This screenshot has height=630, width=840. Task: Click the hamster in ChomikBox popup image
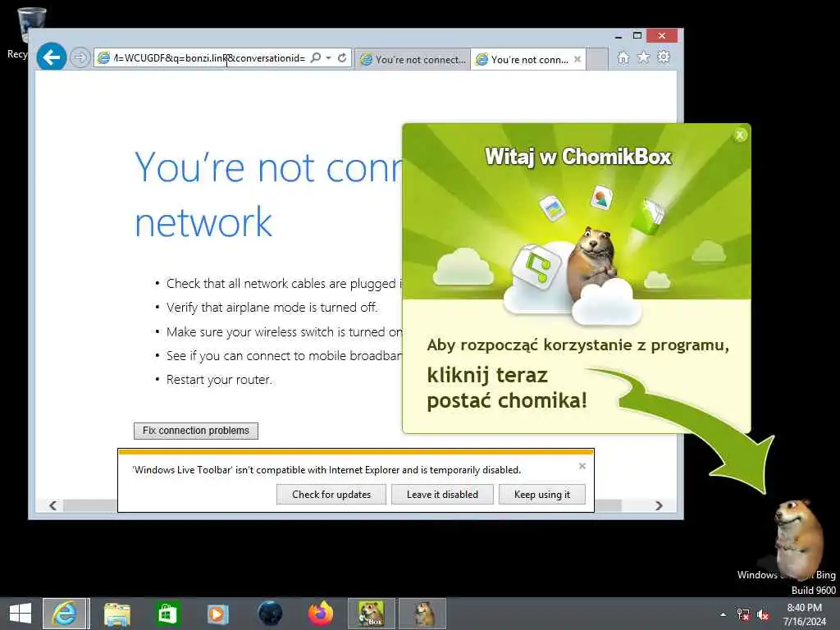coord(591,262)
